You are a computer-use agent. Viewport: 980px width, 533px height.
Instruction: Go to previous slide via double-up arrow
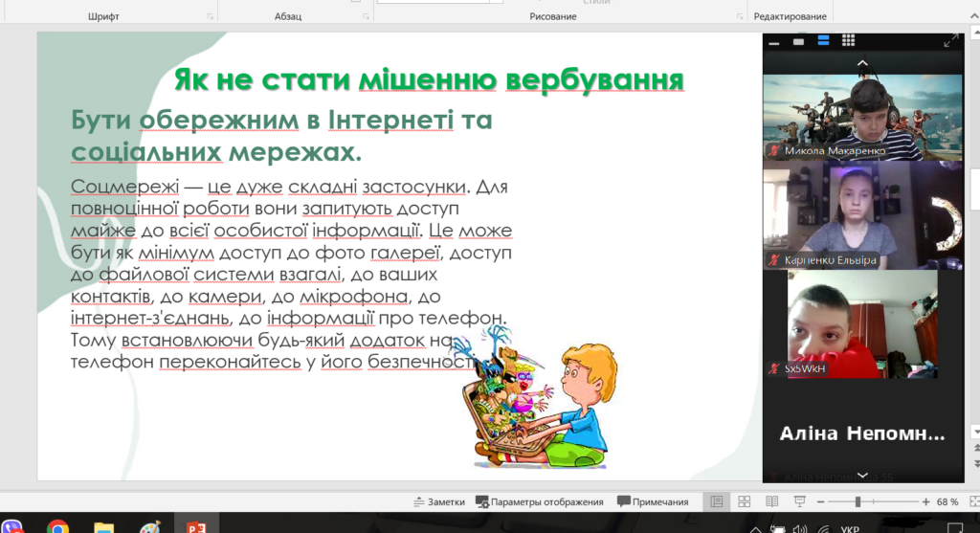pos(976,449)
